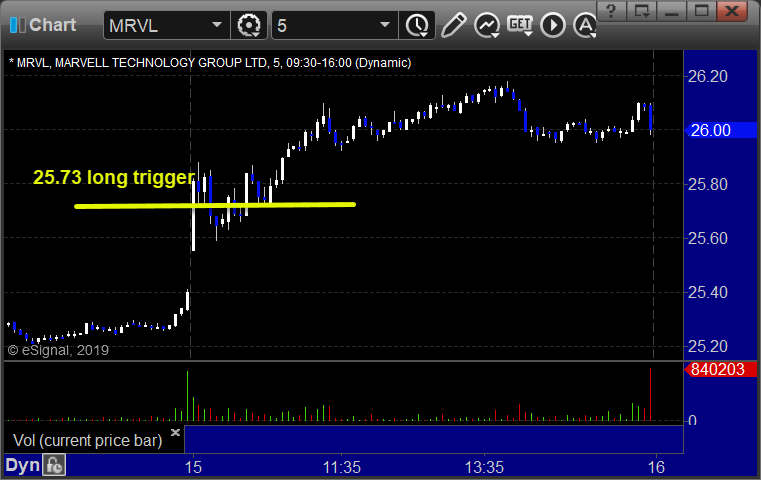Click the 25.40 price axis label

coord(708,292)
